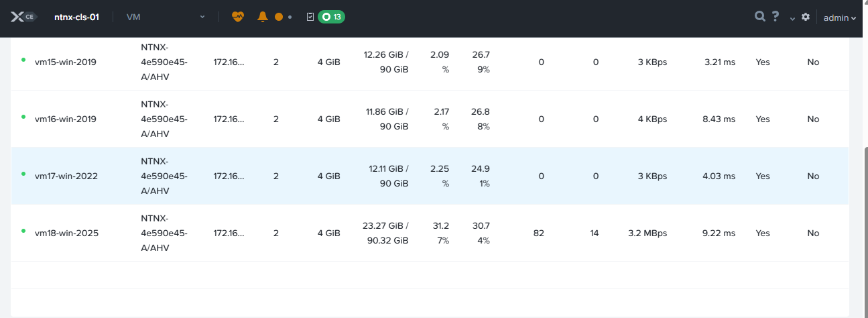
Task: Open alerts via the bell icon
Action: pyautogui.click(x=263, y=17)
